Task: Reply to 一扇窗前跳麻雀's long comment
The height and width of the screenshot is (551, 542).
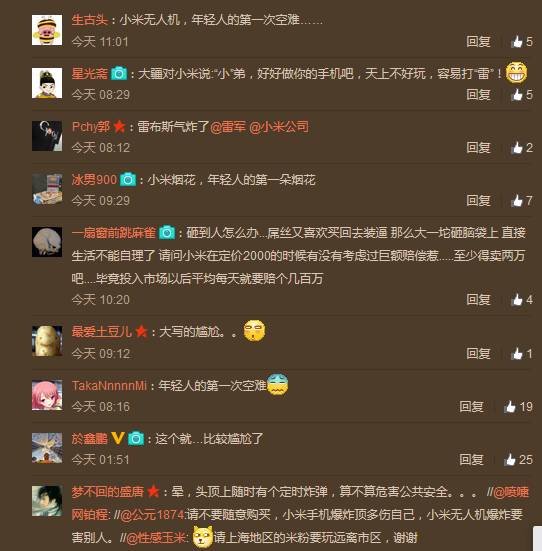Action: pos(478,300)
